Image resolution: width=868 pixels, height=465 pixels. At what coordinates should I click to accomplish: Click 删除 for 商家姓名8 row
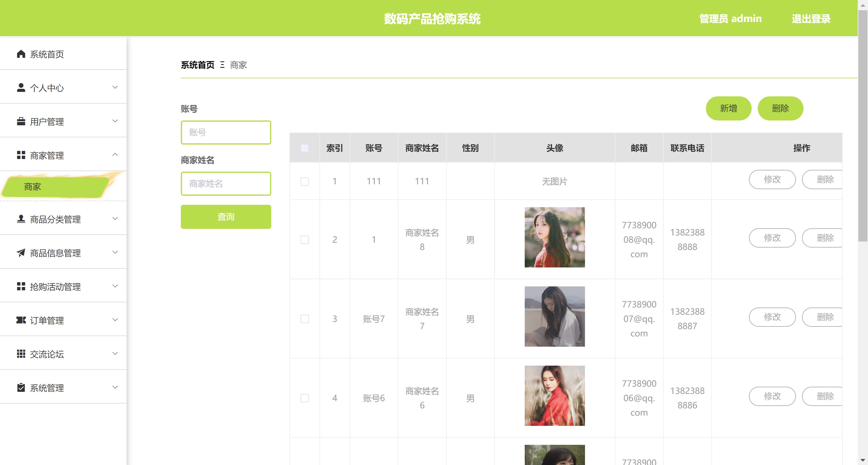[x=822, y=238]
